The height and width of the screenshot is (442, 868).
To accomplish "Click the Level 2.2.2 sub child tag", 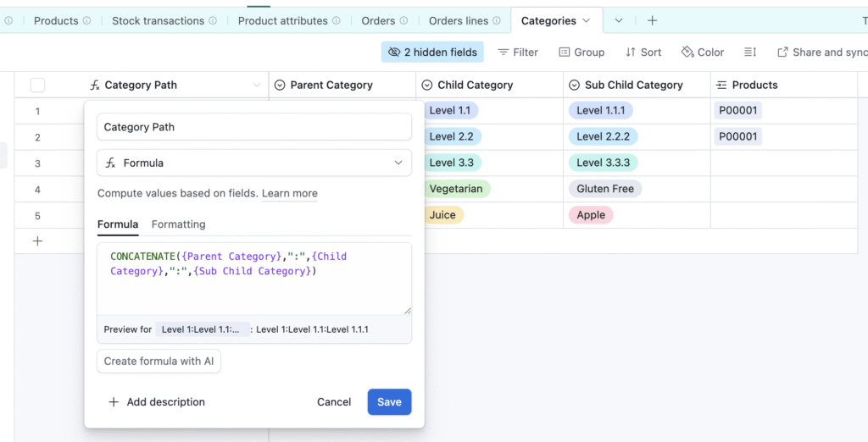I will pyautogui.click(x=603, y=136).
